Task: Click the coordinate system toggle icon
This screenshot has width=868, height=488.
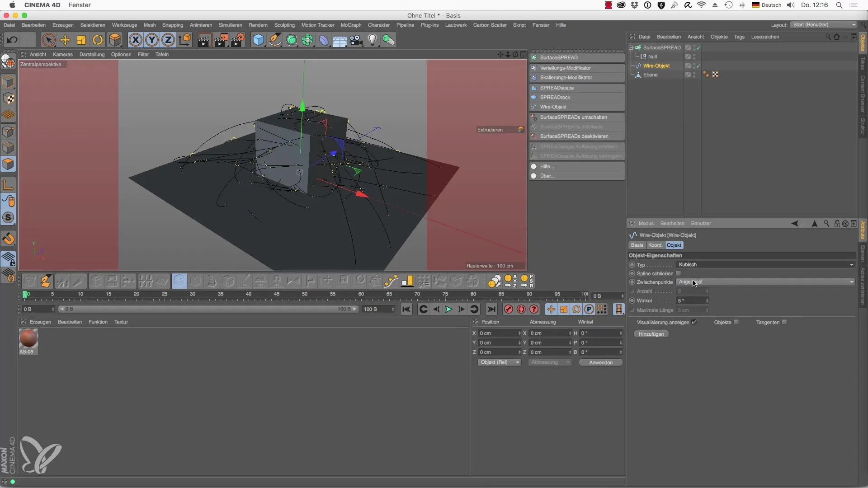Action: pos(184,40)
